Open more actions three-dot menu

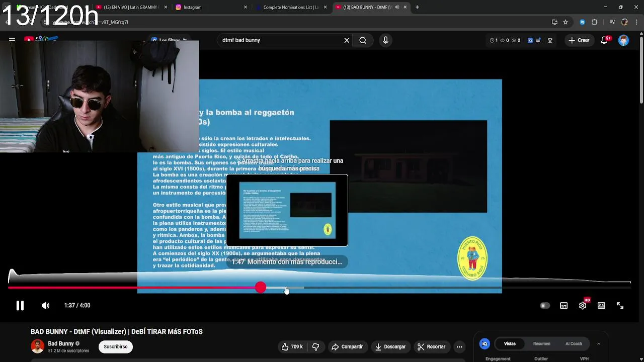coord(459,347)
